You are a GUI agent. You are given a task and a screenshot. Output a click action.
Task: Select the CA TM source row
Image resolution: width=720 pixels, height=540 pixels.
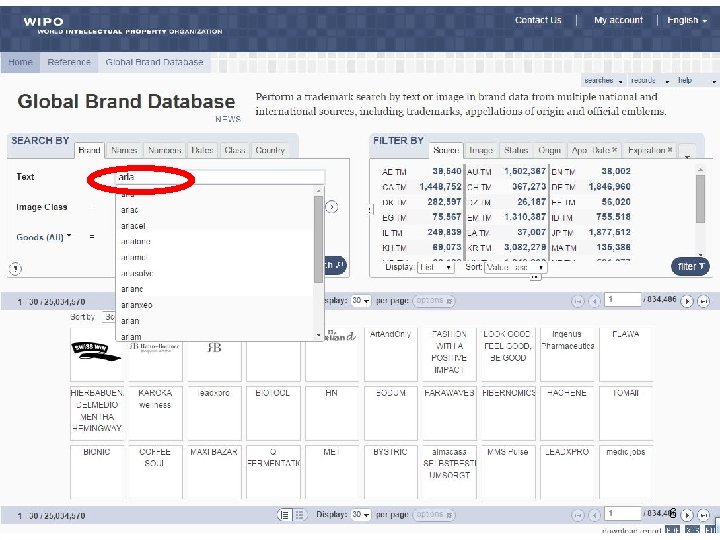[x=421, y=187]
